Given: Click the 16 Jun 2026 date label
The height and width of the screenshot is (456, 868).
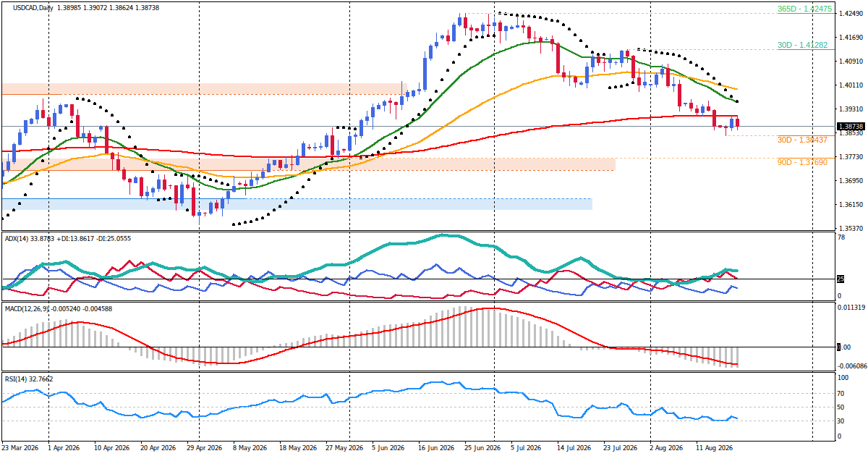Looking at the screenshot, I should pos(437,449).
